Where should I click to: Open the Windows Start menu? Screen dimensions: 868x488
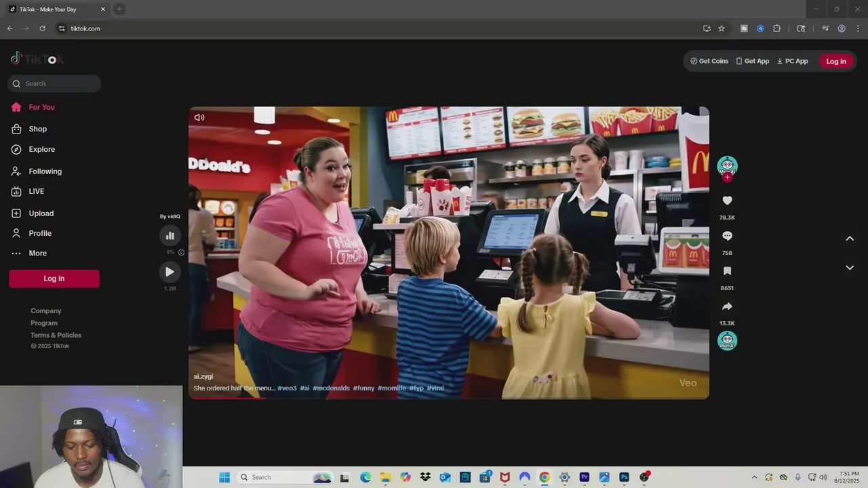coord(224,477)
